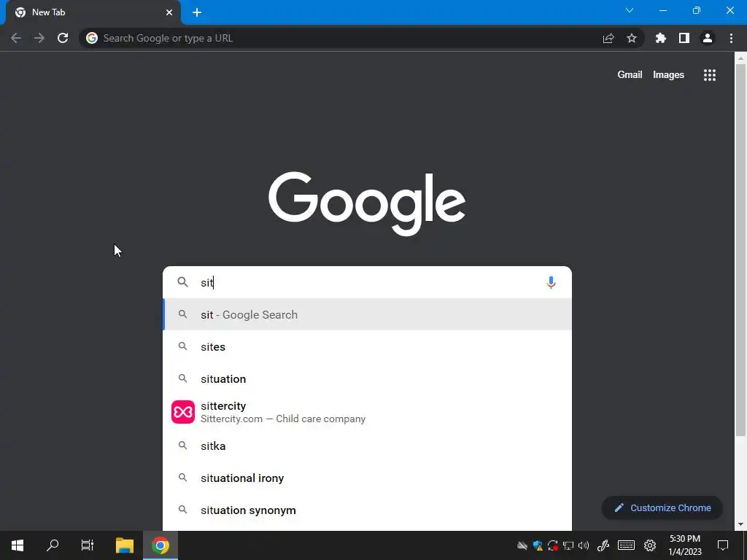The image size is (747, 560).
Task: Open File Explorer from the taskbar
Action: coord(125,545)
